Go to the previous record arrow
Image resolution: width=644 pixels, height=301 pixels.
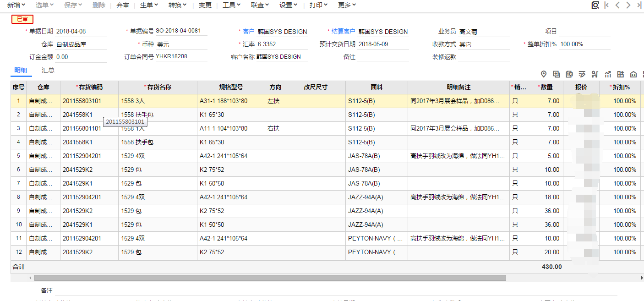click(617, 5)
